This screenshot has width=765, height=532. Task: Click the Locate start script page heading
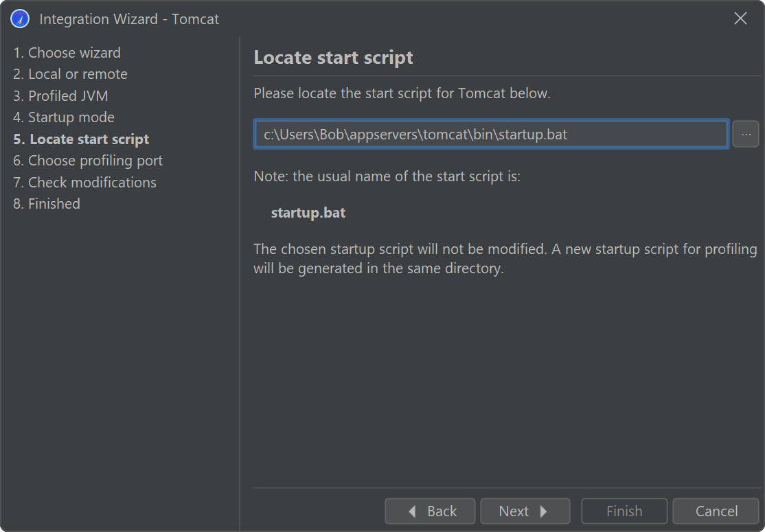(x=334, y=57)
